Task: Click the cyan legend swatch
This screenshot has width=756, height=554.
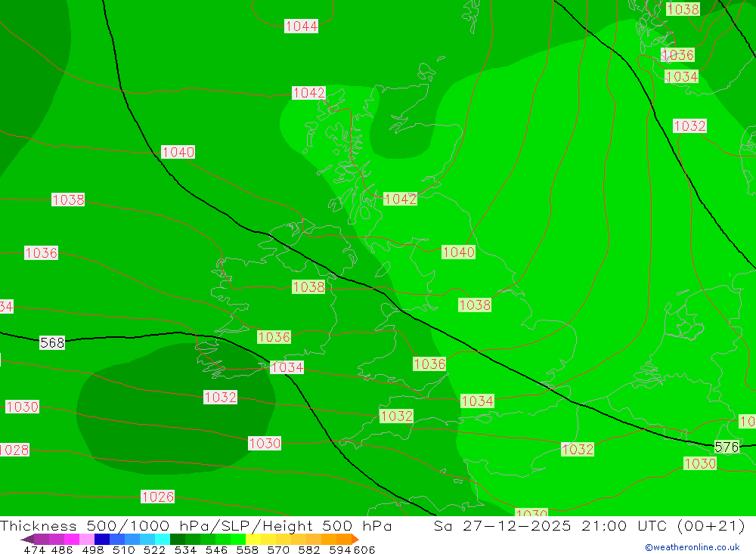Action: pos(163,539)
